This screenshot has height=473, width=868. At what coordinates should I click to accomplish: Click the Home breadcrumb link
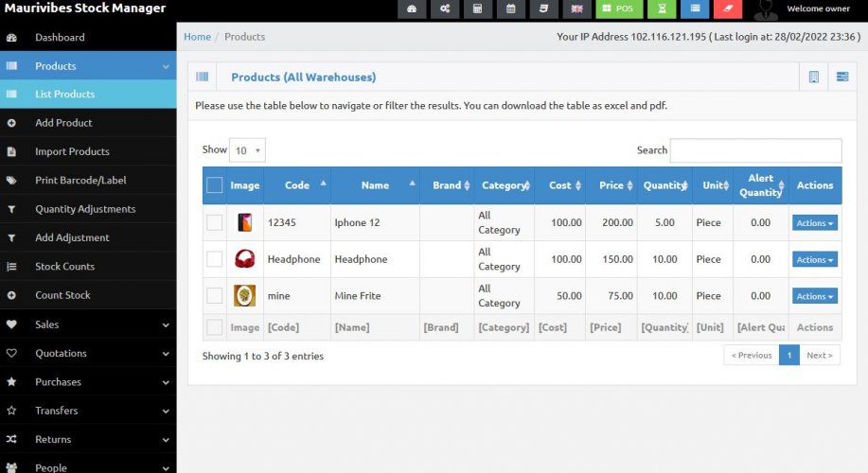197,37
